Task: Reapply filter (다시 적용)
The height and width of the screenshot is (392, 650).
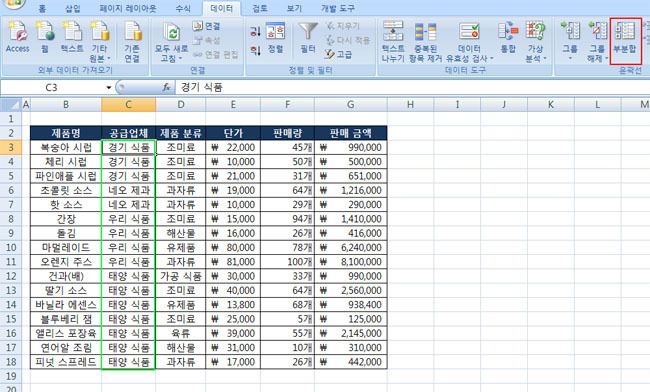Action: 347,40
